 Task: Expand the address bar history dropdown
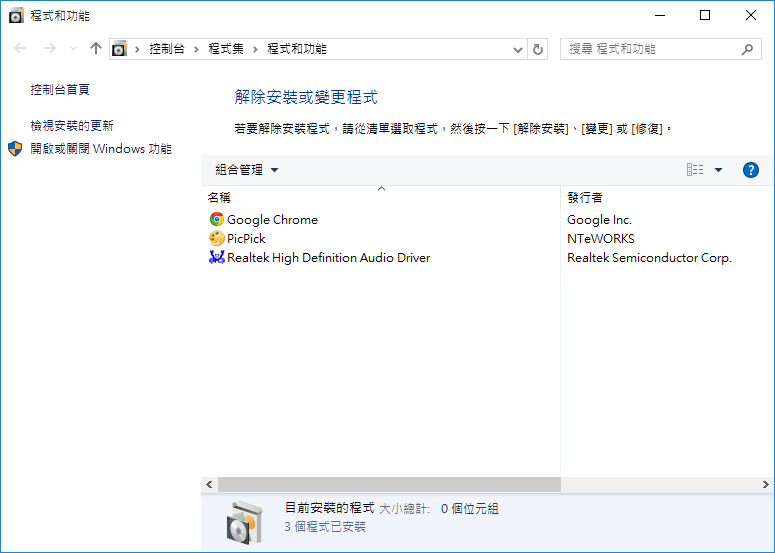click(517, 49)
